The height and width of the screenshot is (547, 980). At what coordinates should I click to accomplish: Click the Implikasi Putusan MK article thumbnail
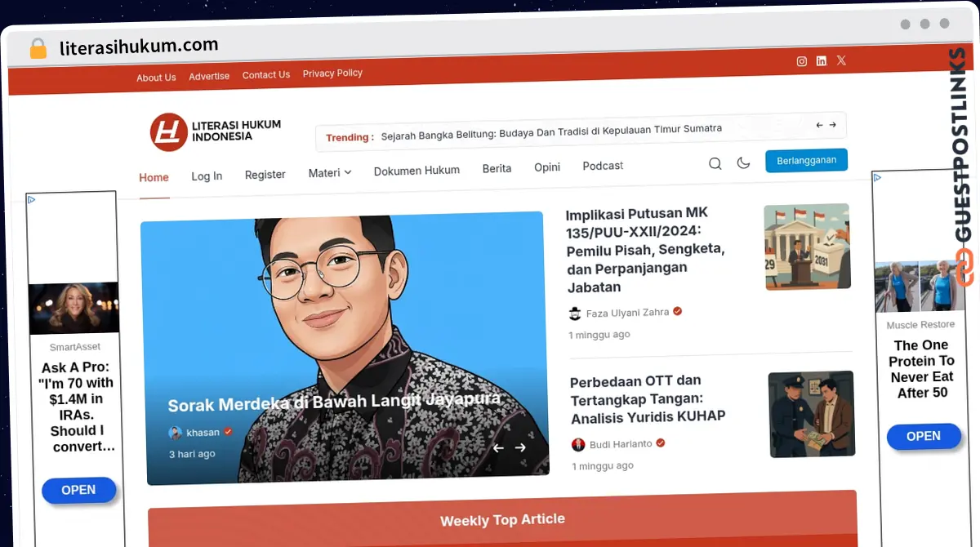click(807, 247)
